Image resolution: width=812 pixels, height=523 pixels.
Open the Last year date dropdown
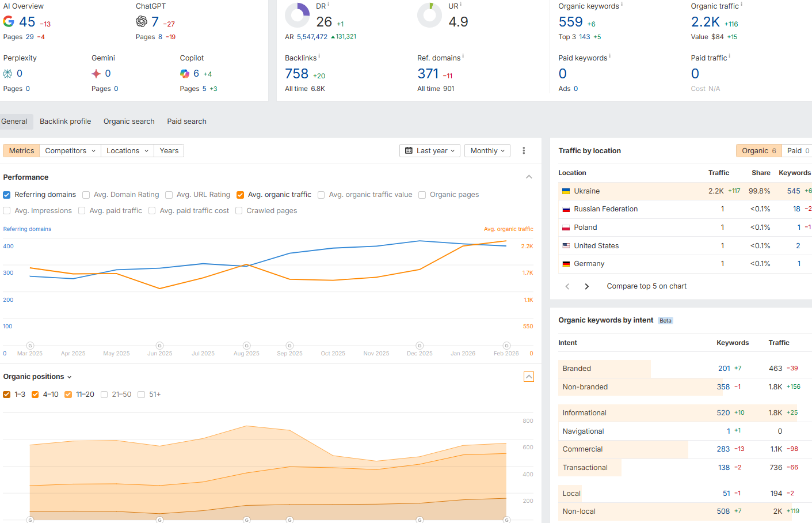430,151
